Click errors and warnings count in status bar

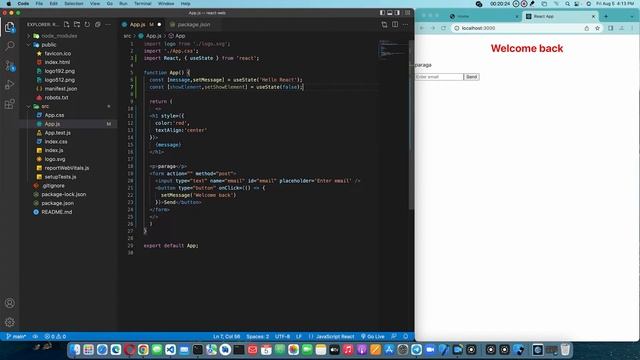[55, 336]
